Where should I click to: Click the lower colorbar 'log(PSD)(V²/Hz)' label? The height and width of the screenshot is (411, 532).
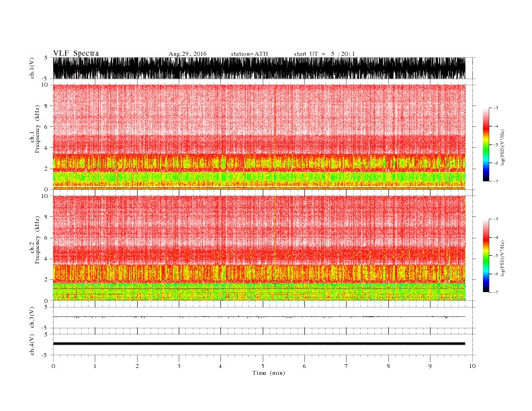pyautogui.click(x=502, y=258)
